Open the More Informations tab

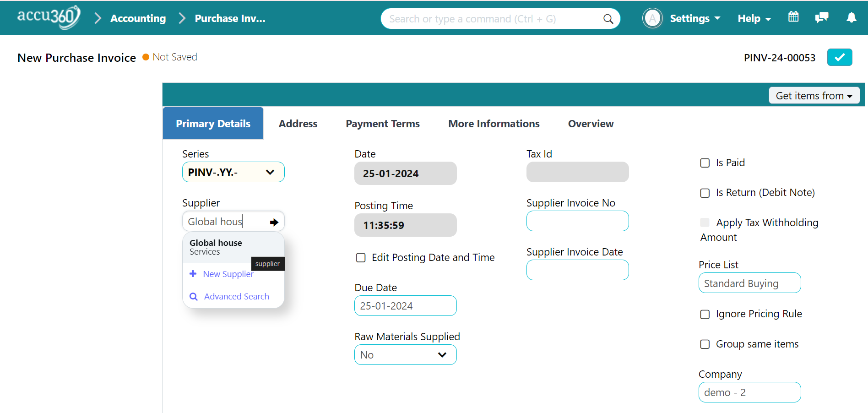pyautogui.click(x=494, y=124)
